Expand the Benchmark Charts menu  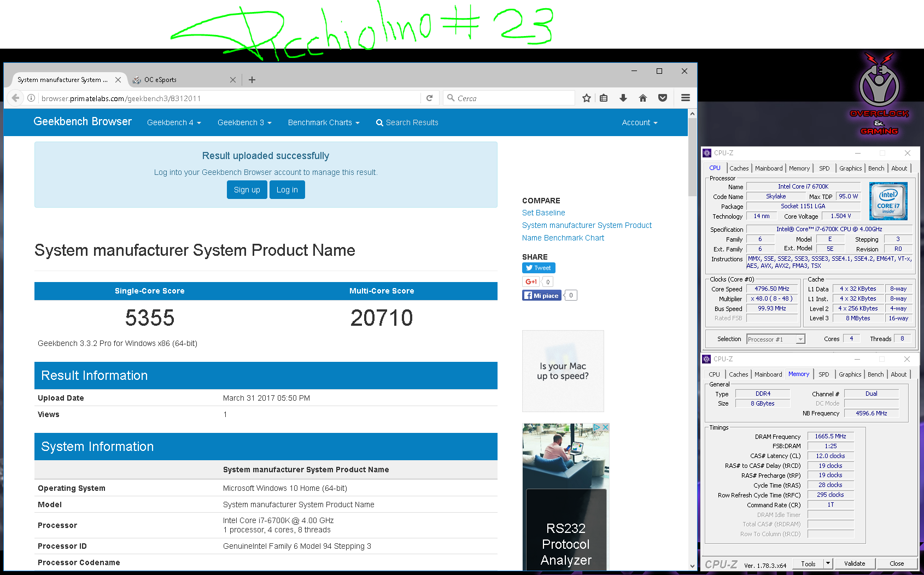[324, 122]
